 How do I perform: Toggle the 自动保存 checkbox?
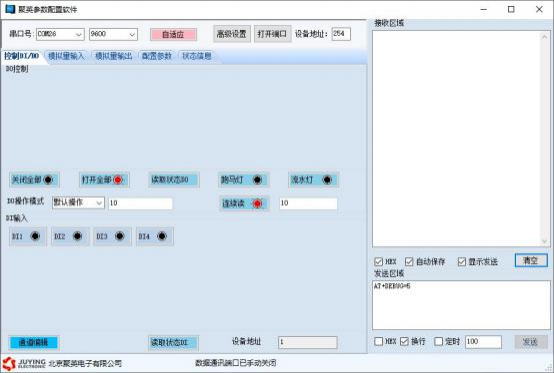(409, 262)
